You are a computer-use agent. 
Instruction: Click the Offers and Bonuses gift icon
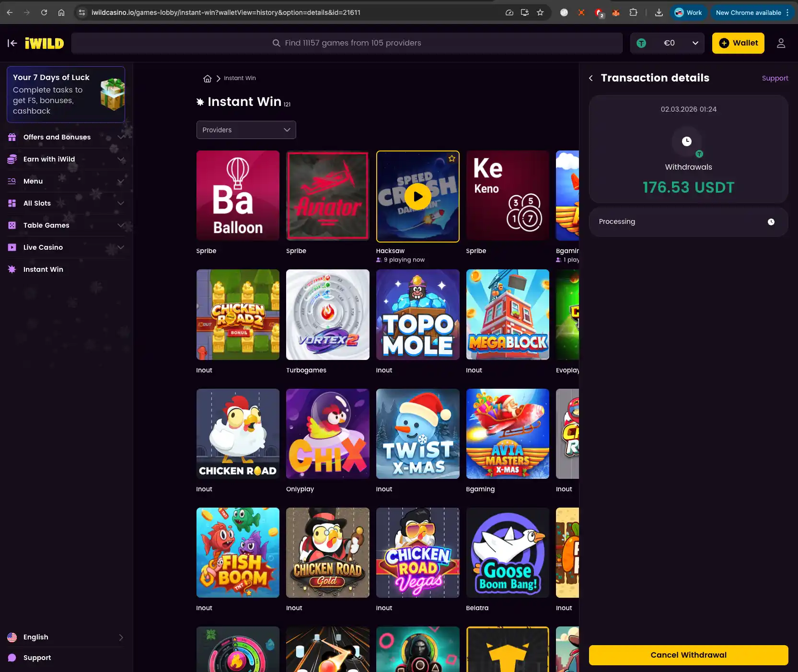point(12,137)
